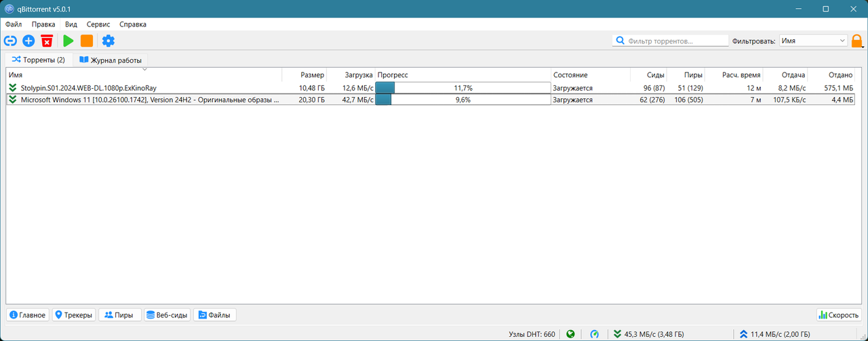Viewport: 868px width, 341px height.
Task: Sort by the Загрузка column header
Action: click(351, 75)
